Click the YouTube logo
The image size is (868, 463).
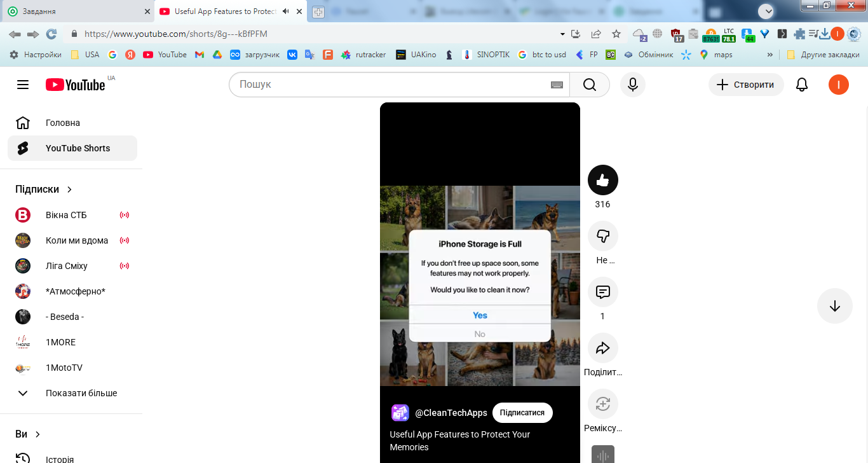coord(76,85)
